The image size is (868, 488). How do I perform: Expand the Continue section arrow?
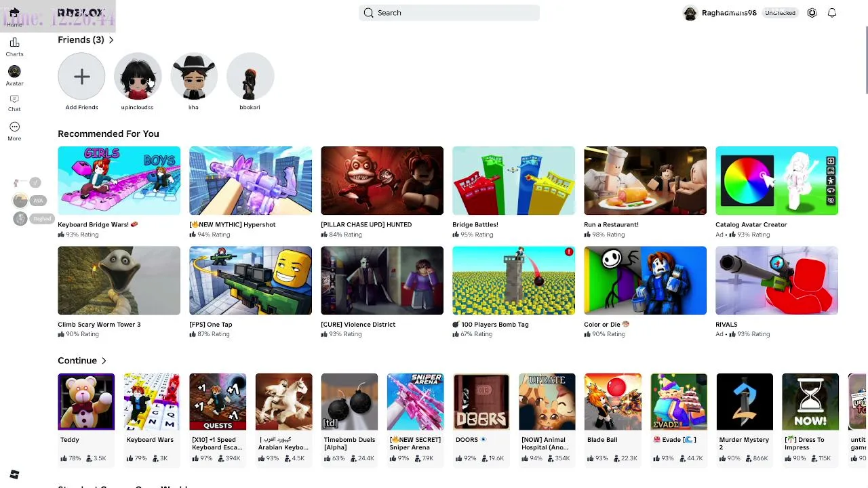(104, 361)
